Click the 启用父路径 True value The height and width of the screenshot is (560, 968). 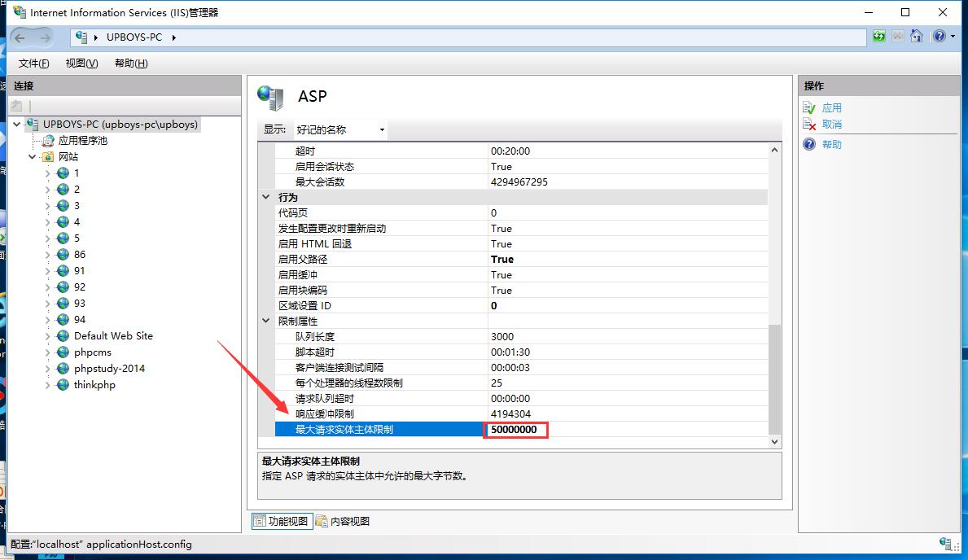tap(502, 260)
